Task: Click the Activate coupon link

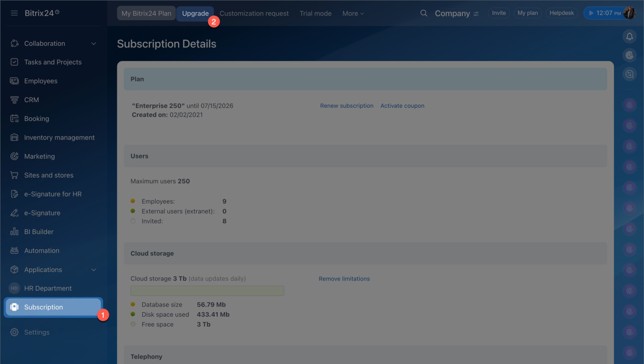Action: pyautogui.click(x=402, y=106)
